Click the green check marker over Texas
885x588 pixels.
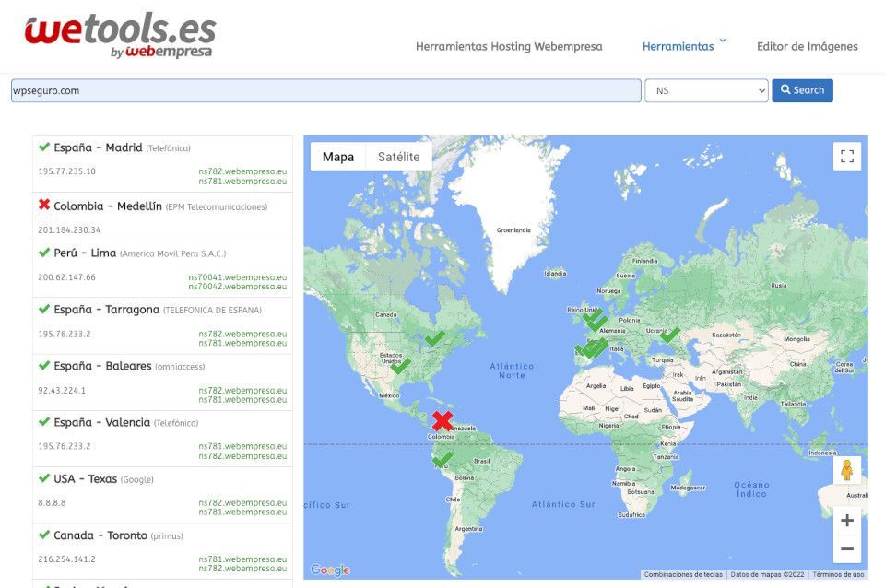tap(401, 365)
